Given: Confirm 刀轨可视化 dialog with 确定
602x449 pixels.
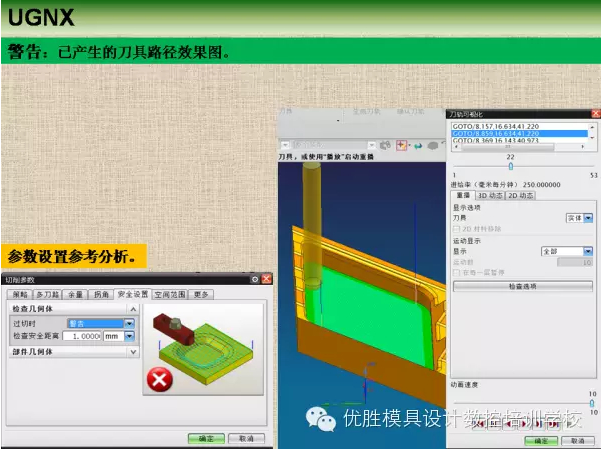Looking at the screenshot, I should pos(541,441).
